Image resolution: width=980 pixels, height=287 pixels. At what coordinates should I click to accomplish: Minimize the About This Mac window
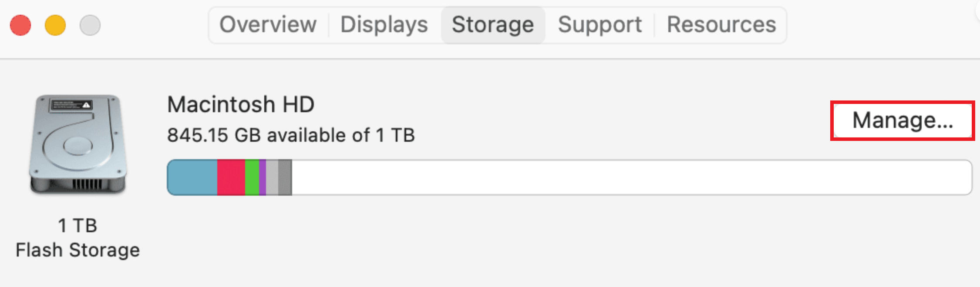[x=54, y=25]
